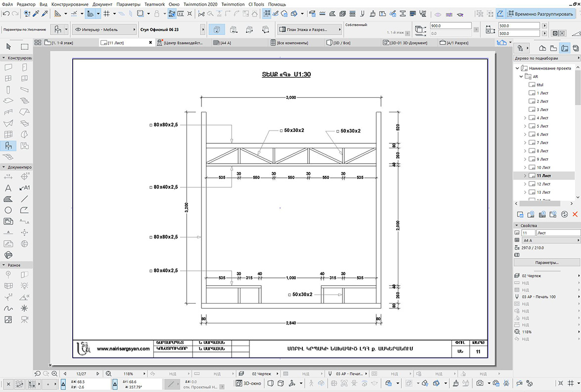Open the Параметры... button
This screenshot has width=581, height=392.
[546, 262]
